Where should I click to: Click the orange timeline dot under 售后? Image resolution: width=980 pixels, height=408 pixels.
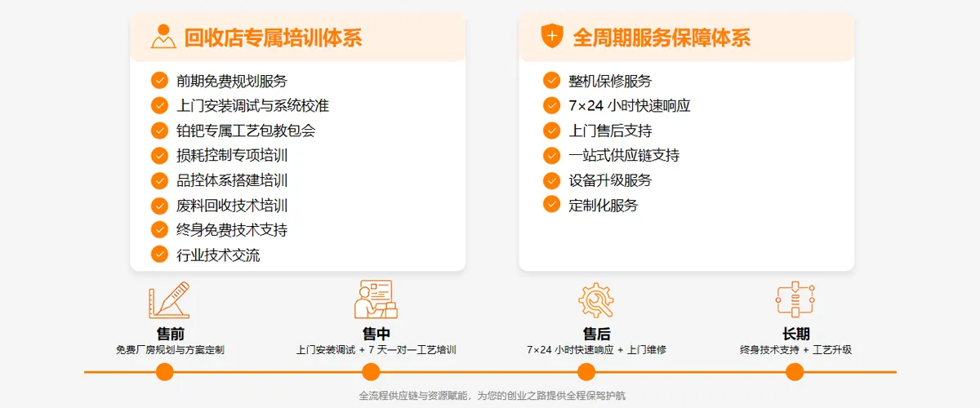(586, 372)
